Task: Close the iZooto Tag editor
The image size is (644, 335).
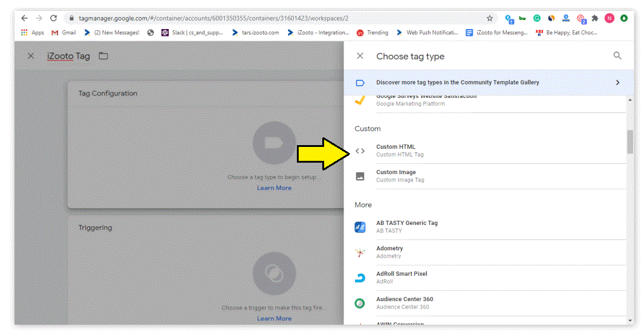Action: click(x=31, y=56)
